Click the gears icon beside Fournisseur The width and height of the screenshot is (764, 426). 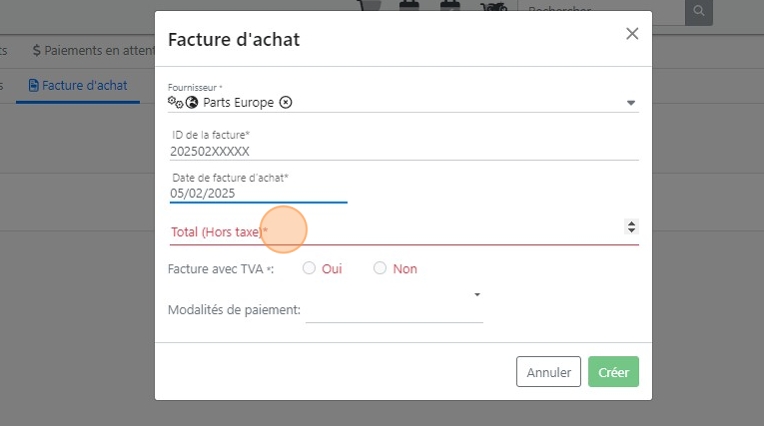[175, 102]
